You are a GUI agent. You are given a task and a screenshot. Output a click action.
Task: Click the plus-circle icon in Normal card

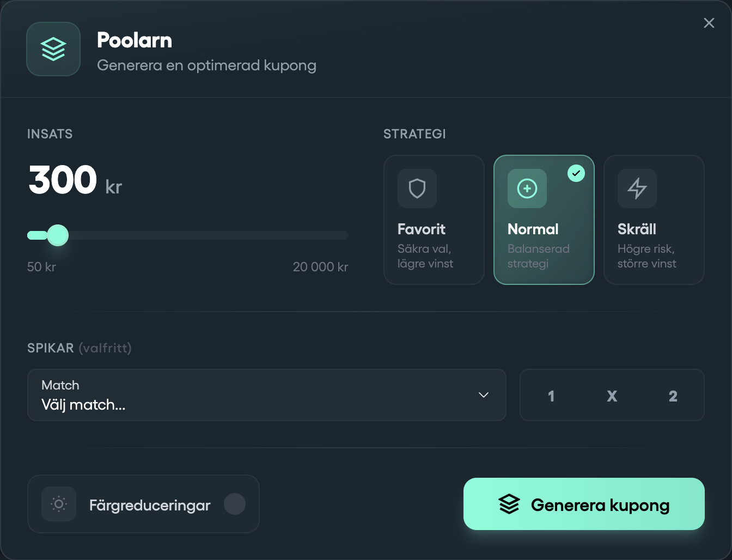click(x=527, y=188)
